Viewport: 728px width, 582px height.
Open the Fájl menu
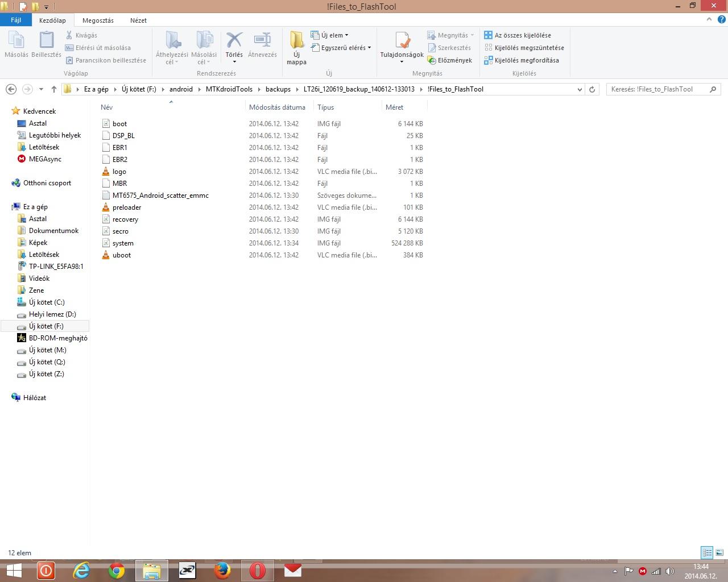pos(16,20)
